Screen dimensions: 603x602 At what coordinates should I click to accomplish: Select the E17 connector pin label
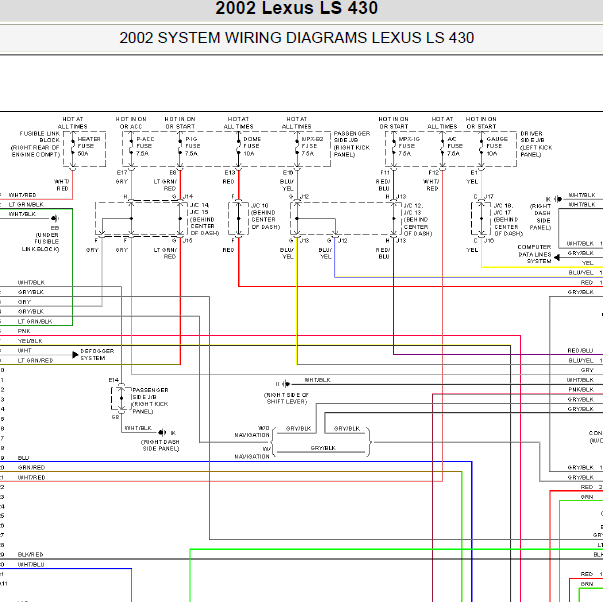[122, 172]
